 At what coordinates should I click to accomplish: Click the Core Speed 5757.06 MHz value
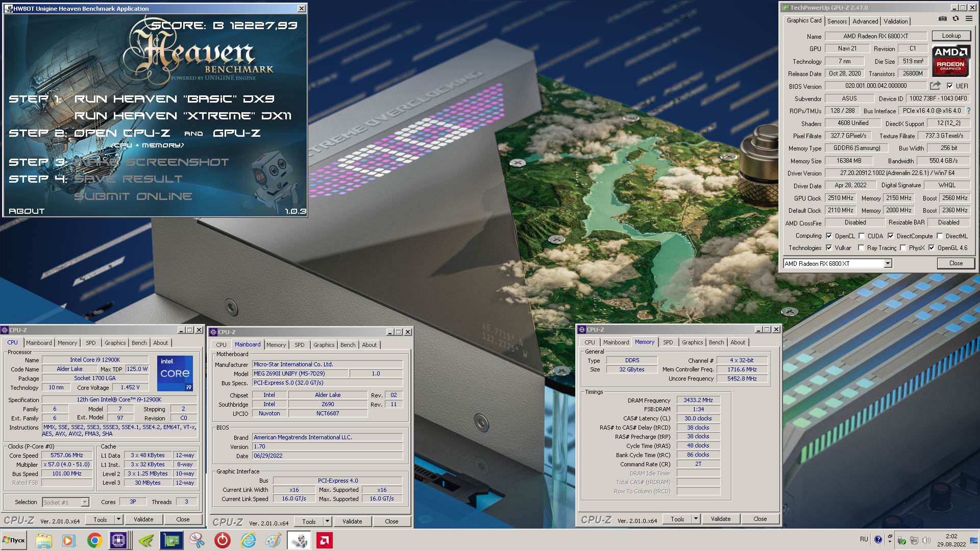67,455
